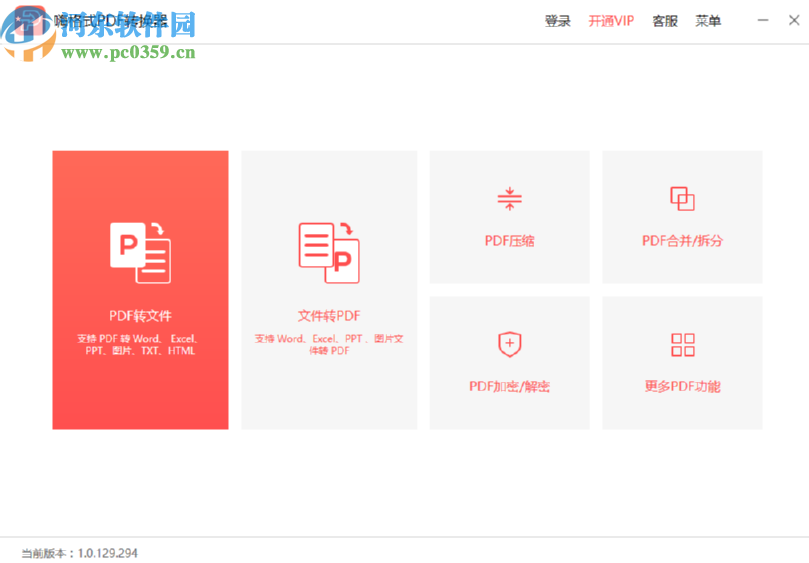Open the PDF转文件 label
809x563 pixels.
pos(140,315)
